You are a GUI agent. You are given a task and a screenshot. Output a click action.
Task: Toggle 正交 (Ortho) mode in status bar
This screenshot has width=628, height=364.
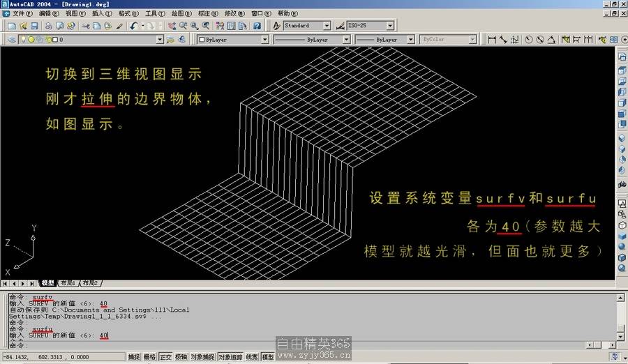(165, 357)
